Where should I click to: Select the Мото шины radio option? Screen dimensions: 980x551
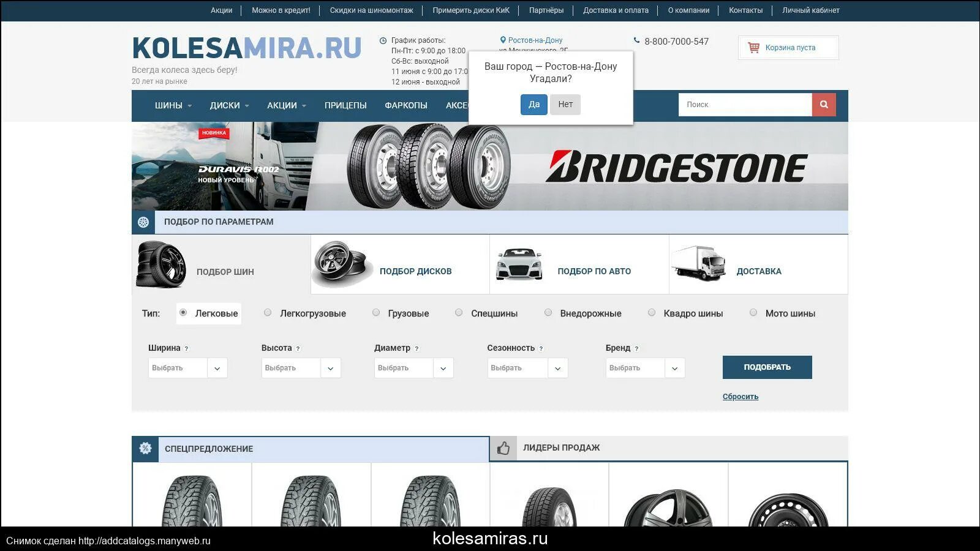pos(753,312)
